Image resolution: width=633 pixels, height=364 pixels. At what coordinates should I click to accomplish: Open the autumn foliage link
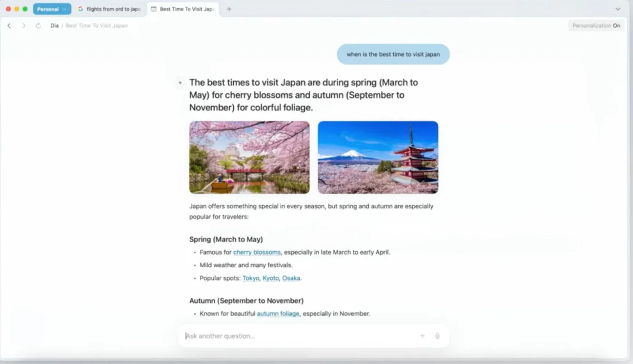pyautogui.click(x=278, y=313)
